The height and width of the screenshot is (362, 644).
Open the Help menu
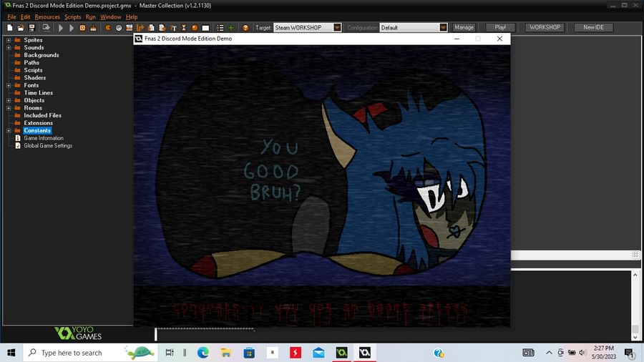coord(132,17)
